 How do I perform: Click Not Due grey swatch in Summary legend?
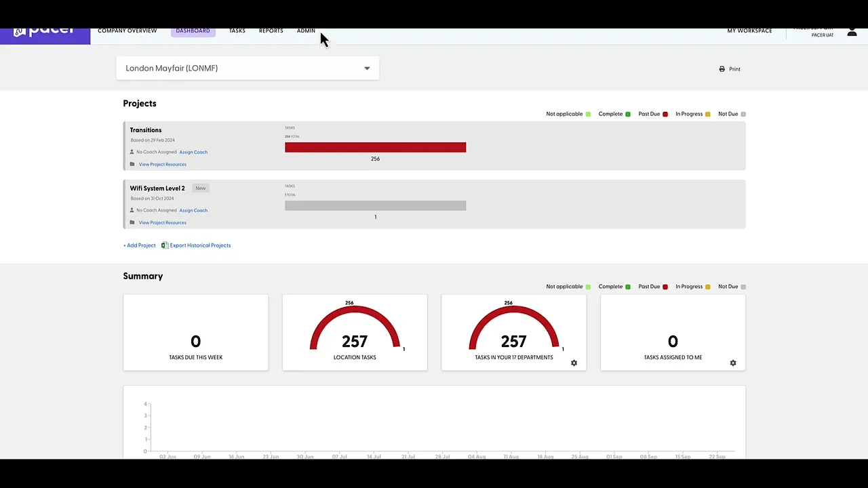[743, 287]
